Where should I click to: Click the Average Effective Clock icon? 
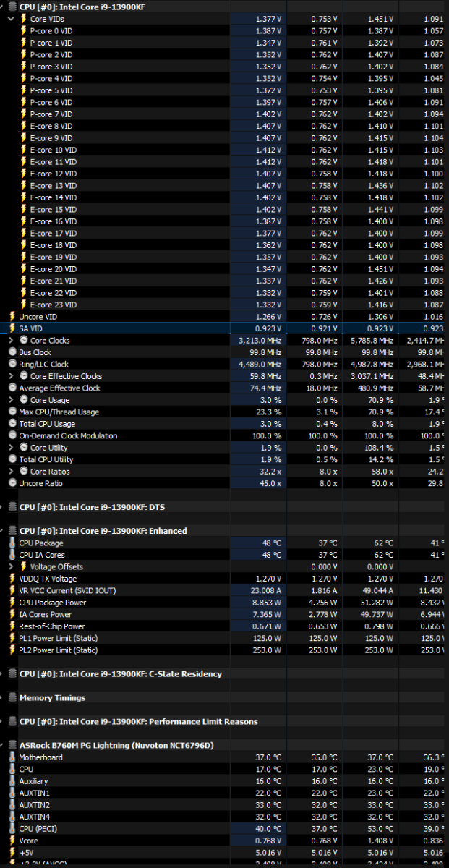click(12, 388)
